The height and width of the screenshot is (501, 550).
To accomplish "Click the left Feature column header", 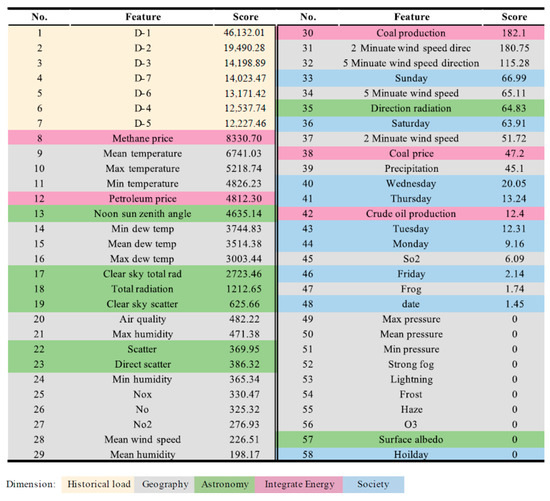I will [x=143, y=17].
